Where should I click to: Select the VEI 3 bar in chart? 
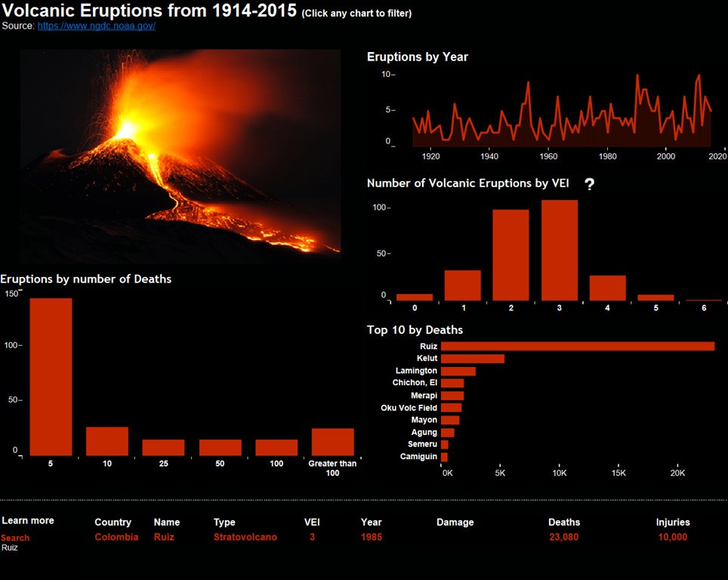coord(559,251)
